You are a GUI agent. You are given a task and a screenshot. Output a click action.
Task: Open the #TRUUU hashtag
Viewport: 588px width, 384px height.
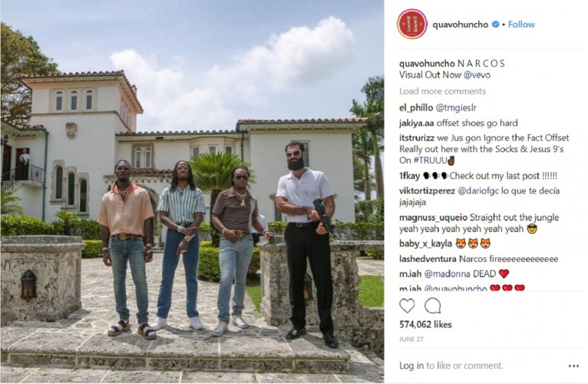click(430, 161)
